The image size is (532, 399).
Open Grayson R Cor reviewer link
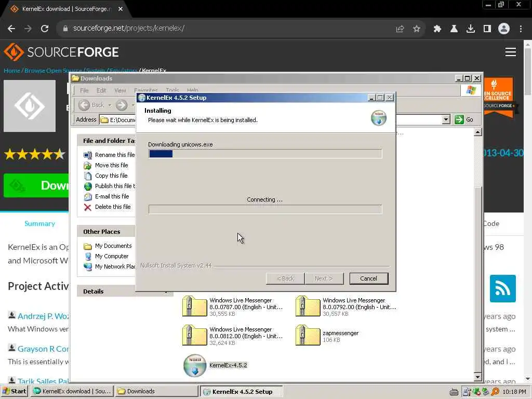(43, 349)
